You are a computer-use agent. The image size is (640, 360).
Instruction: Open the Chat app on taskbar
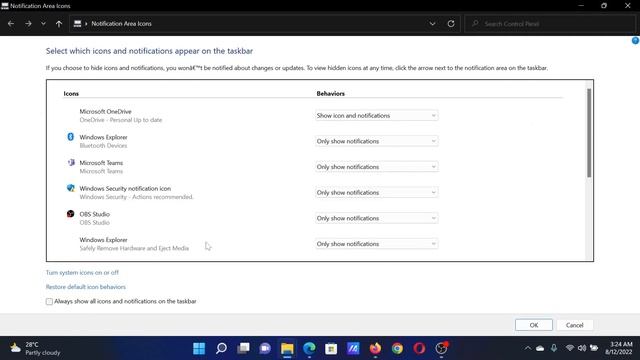coord(265,348)
